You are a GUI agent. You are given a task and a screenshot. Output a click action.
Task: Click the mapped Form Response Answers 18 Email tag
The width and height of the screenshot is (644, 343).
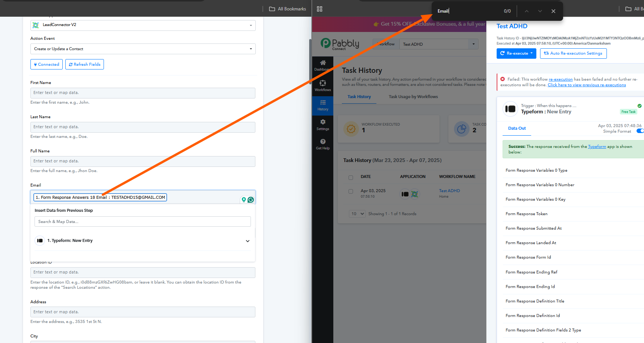[100, 197]
